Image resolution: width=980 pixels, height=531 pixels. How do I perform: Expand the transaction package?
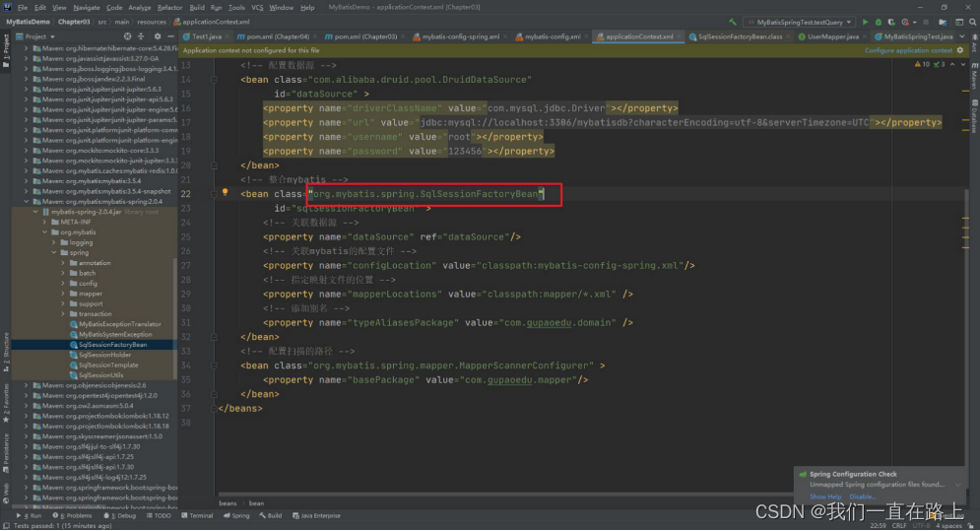coord(63,314)
